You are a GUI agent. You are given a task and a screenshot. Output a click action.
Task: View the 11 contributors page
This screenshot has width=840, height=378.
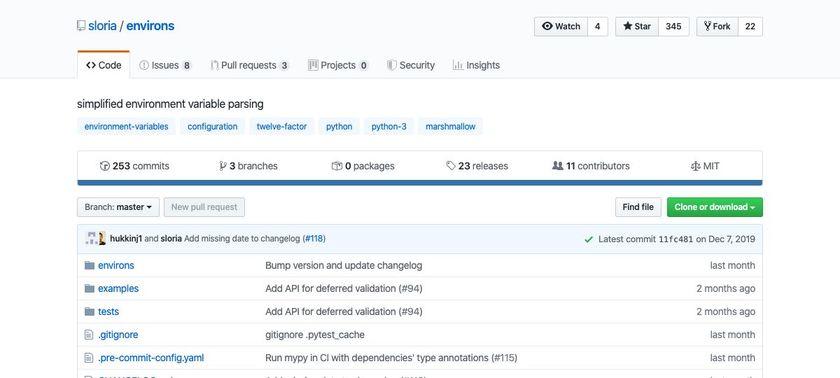pos(591,166)
